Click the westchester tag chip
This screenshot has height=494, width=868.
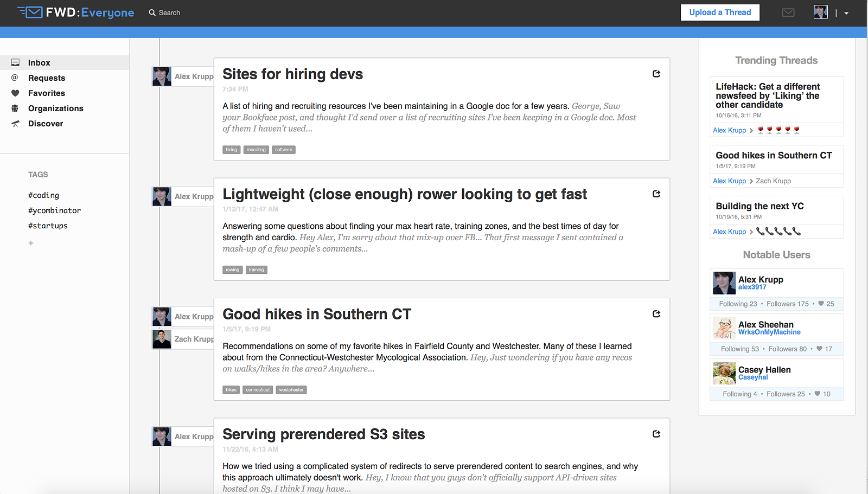(291, 390)
